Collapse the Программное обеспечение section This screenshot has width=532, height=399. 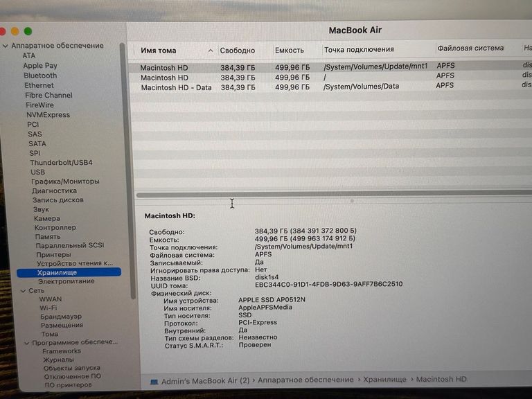pos(27,343)
